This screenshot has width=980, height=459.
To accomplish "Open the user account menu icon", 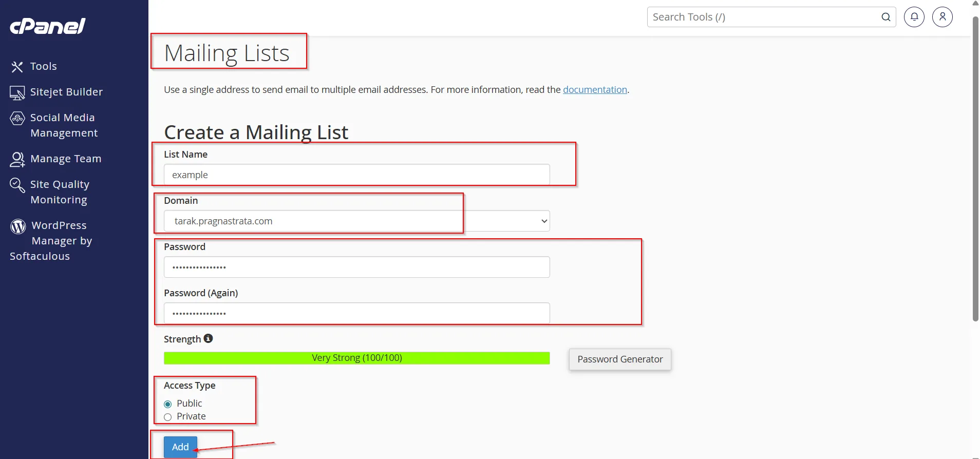I will coord(943,17).
